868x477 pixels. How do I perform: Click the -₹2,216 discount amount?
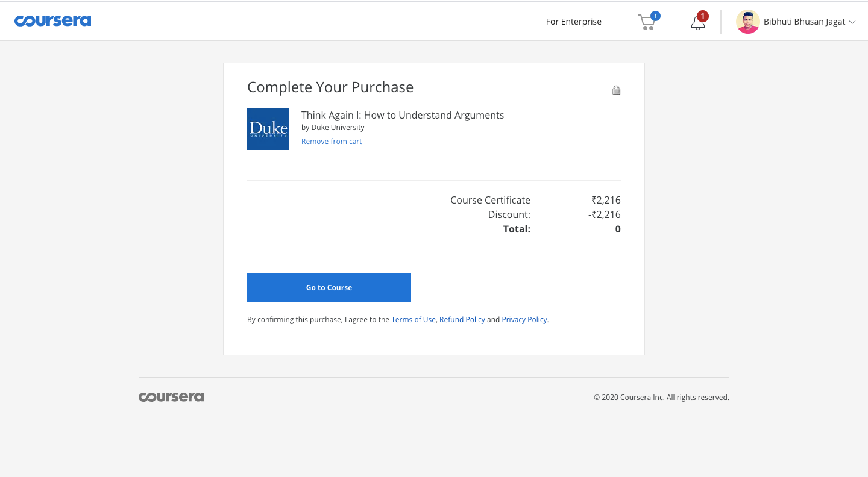pos(605,214)
